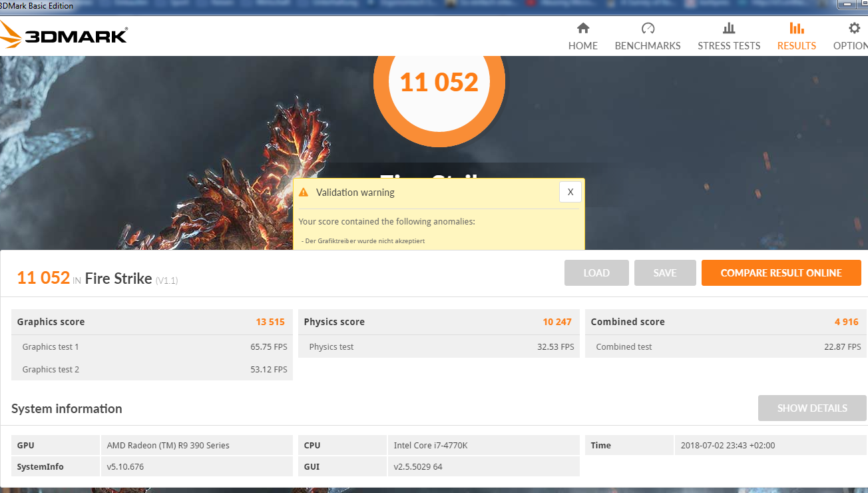Click the GUI version 'v2.5.5029 64'
This screenshot has height=493, width=868.
coord(418,467)
